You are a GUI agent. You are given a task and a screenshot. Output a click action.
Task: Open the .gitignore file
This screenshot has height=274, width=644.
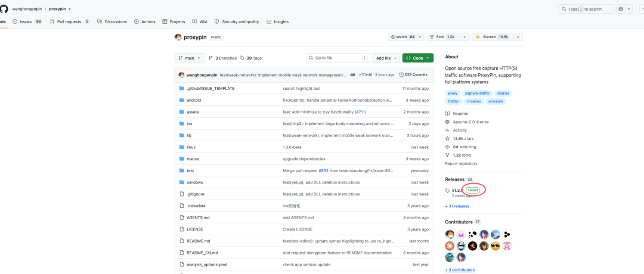(194, 194)
